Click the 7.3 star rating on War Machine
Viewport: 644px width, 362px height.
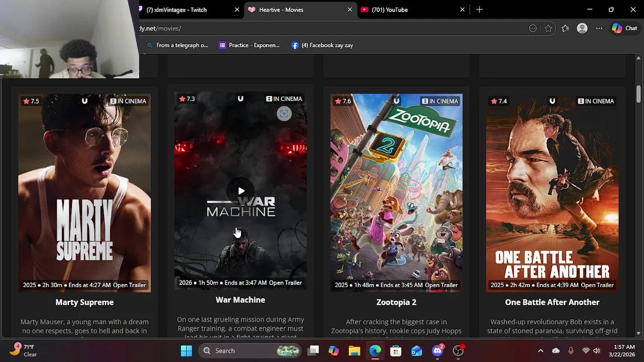187,99
